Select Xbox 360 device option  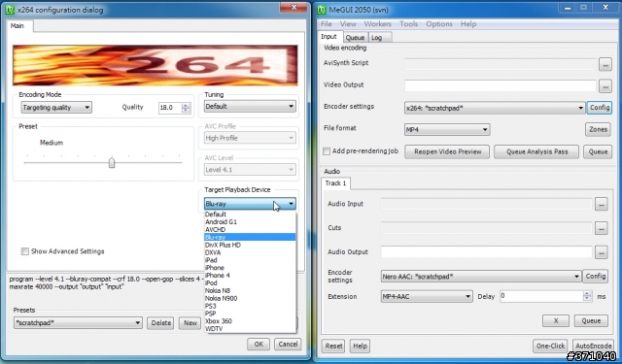click(250, 321)
